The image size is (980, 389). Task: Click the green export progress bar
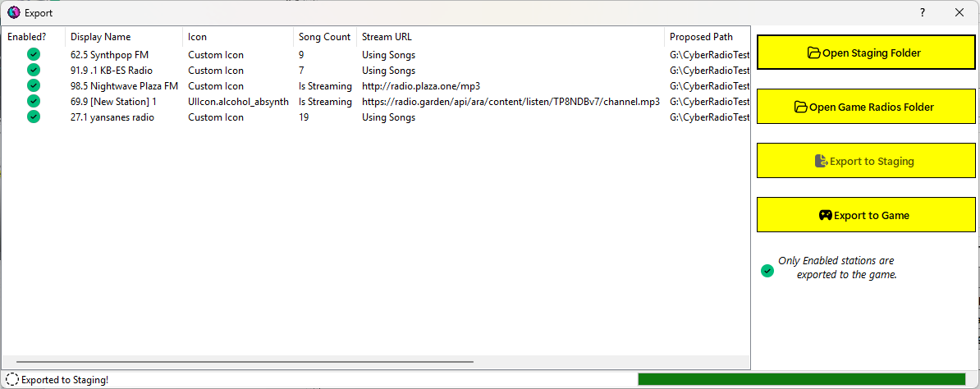tap(801, 379)
